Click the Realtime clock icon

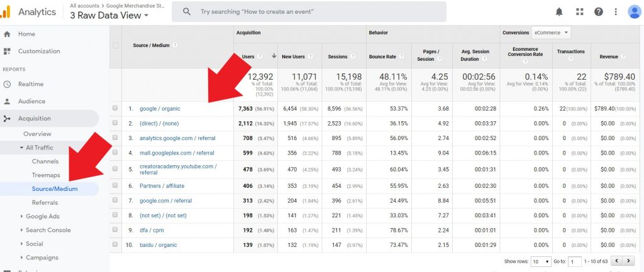point(7,84)
